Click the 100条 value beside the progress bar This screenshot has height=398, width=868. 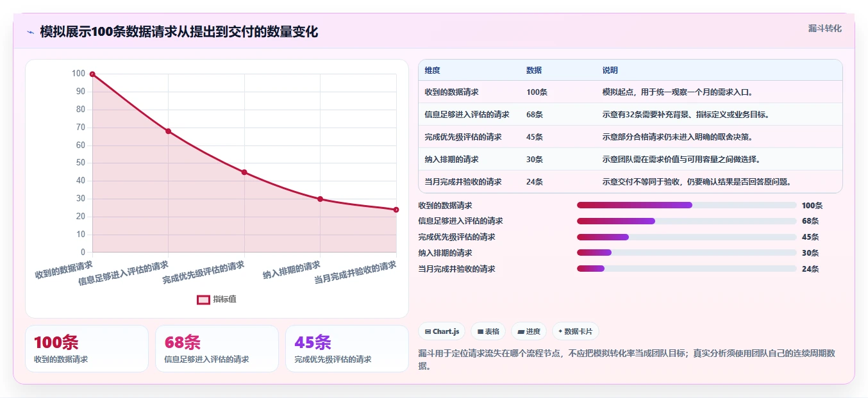click(x=812, y=206)
